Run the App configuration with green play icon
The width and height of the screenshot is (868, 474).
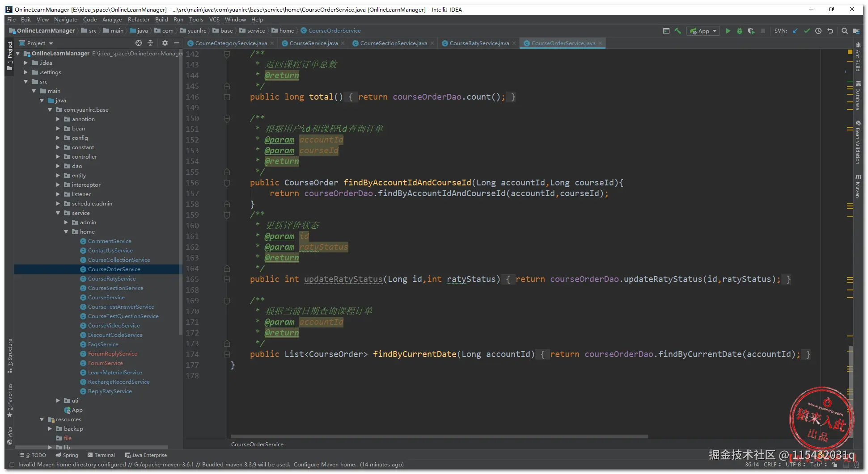click(x=728, y=31)
